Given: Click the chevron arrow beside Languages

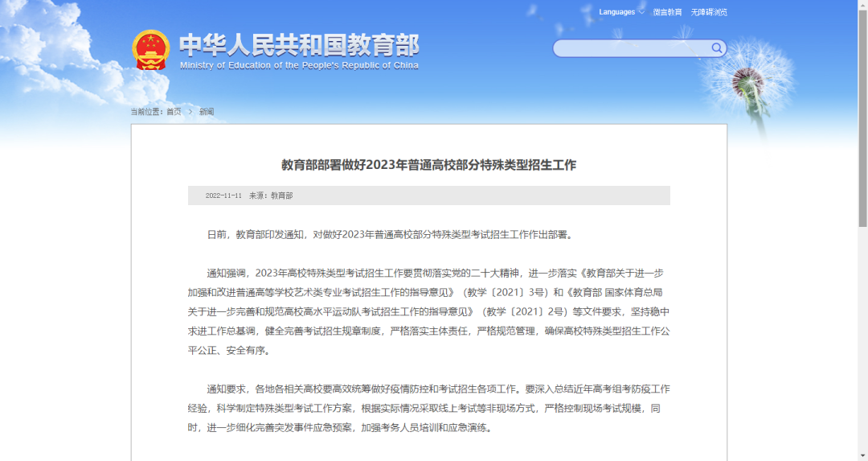Looking at the screenshot, I should [x=641, y=12].
